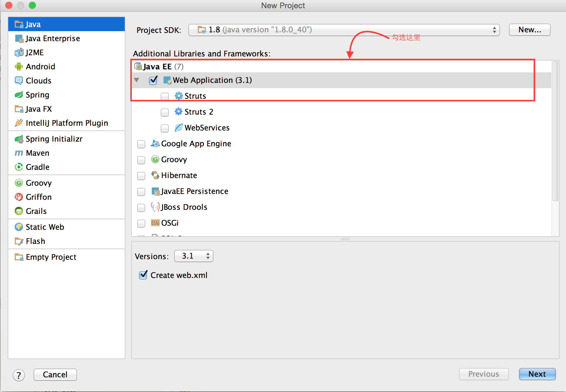
Task: Click the Maven m icon
Action: pyautogui.click(x=19, y=153)
